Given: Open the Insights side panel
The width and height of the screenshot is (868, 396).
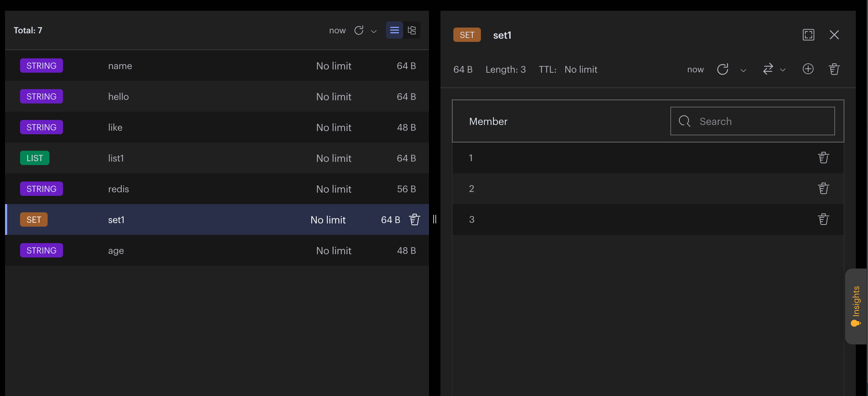Looking at the screenshot, I should tap(856, 306).
